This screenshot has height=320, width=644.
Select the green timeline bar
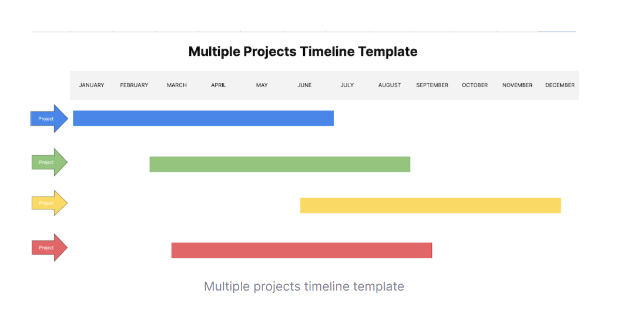(x=280, y=164)
